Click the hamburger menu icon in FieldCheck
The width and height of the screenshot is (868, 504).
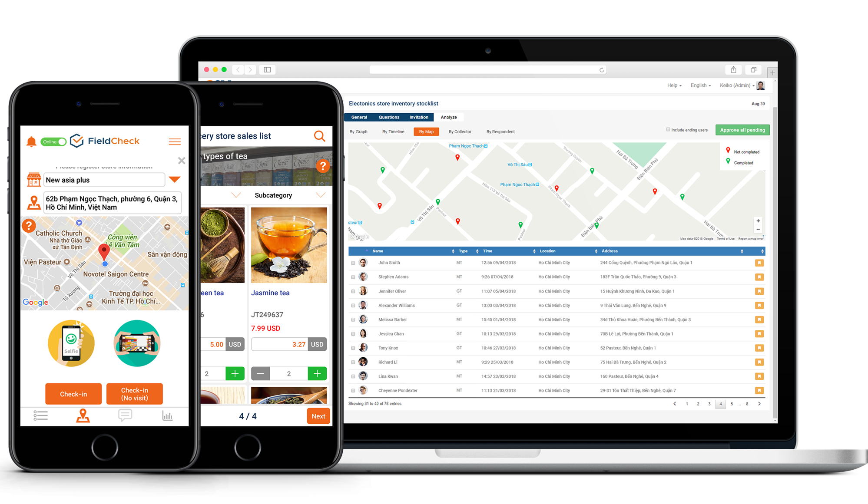point(176,140)
